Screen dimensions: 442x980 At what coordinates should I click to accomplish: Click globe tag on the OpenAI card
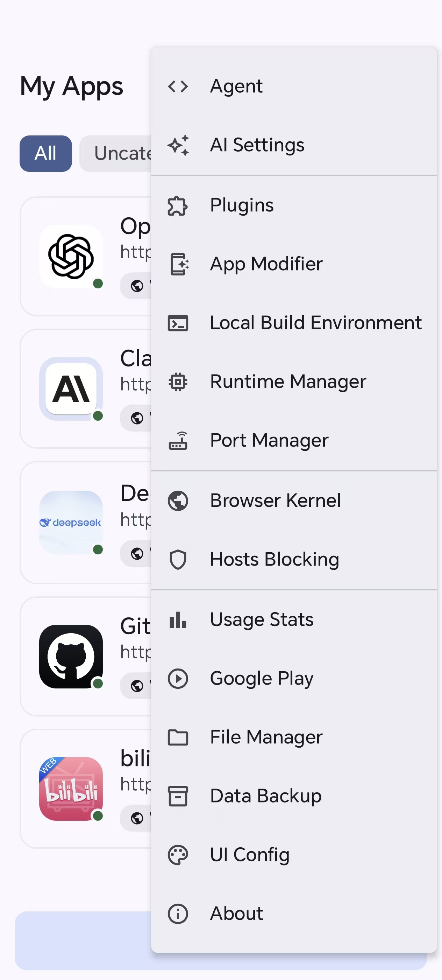(x=136, y=286)
